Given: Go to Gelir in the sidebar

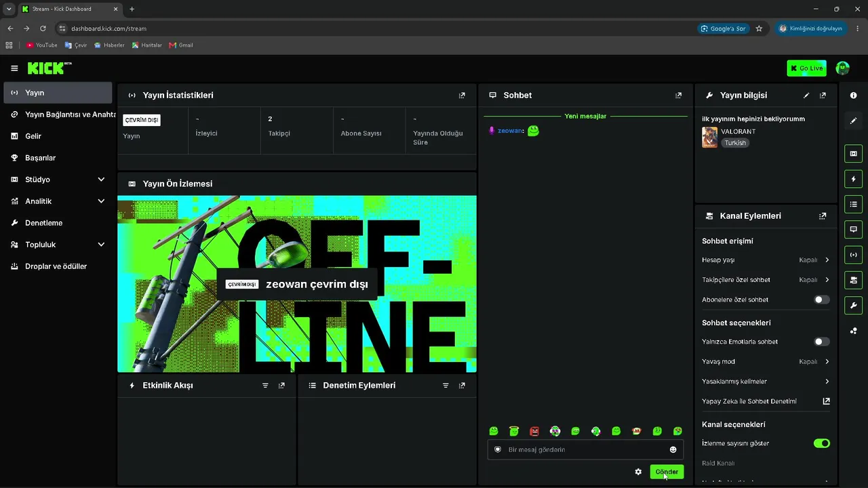Looking at the screenshot, I should pos(58,136).
